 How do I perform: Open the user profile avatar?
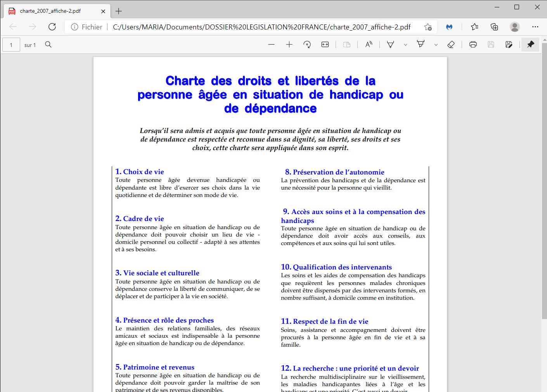tap(515, 27)
